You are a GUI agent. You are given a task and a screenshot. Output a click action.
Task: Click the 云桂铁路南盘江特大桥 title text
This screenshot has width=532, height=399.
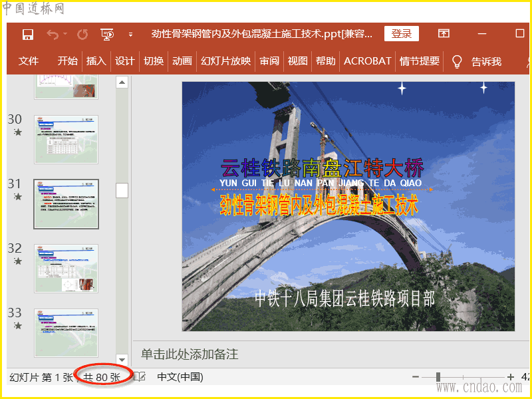(322, 168)
